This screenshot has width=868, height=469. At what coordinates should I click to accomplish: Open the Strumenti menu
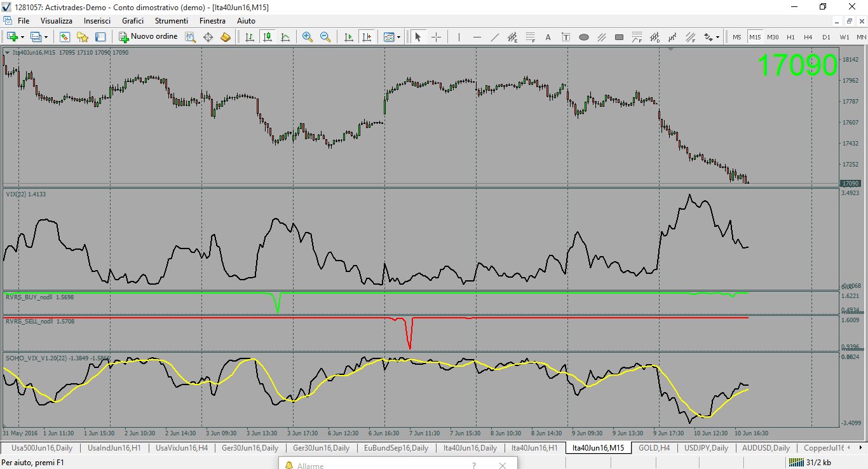coord(172,21)
